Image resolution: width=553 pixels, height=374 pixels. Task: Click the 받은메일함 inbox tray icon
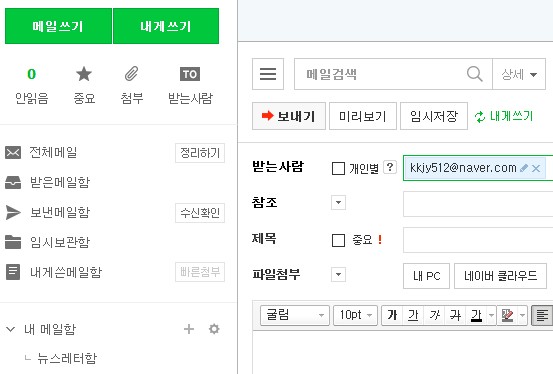13,182
